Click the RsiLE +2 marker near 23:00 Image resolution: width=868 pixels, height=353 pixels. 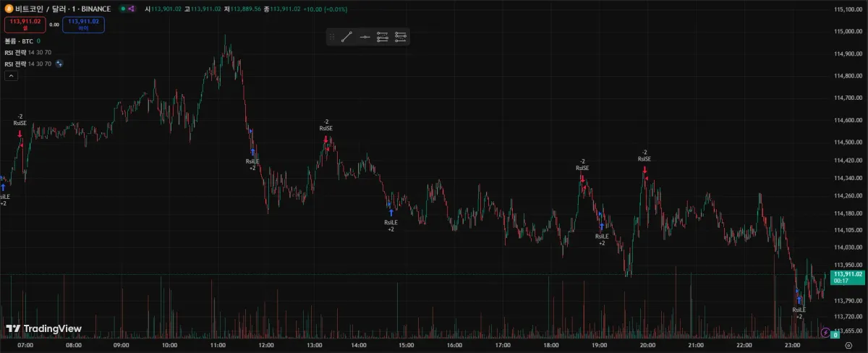click(x=799, y=307)
